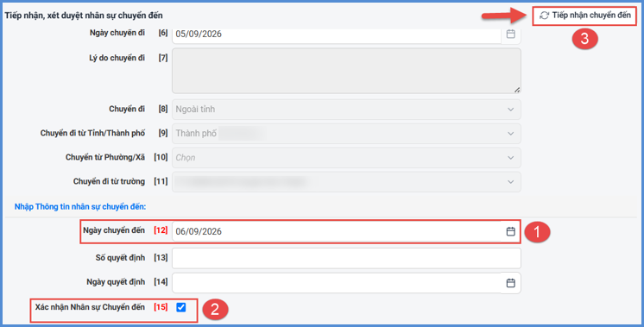Focus the Lý do chuyển đi text area
This screenshot has width=644, height=327.
(x=346, y=71)
